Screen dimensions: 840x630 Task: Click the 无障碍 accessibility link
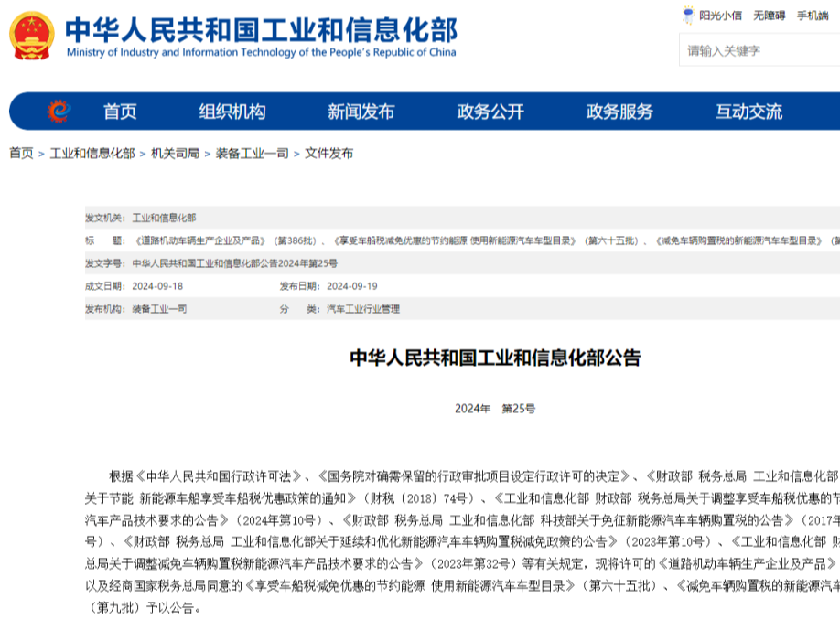pyautogui.click(x=770, y=16)
